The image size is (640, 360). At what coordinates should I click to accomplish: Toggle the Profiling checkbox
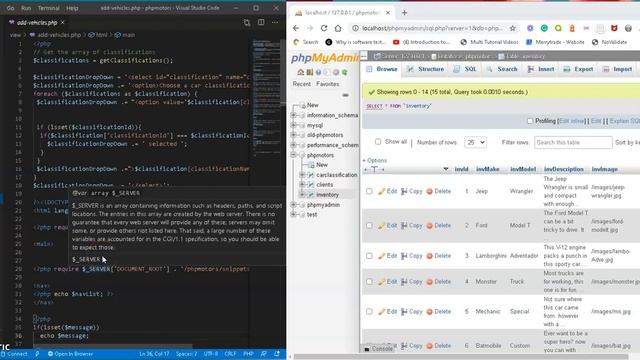point(530,121)
